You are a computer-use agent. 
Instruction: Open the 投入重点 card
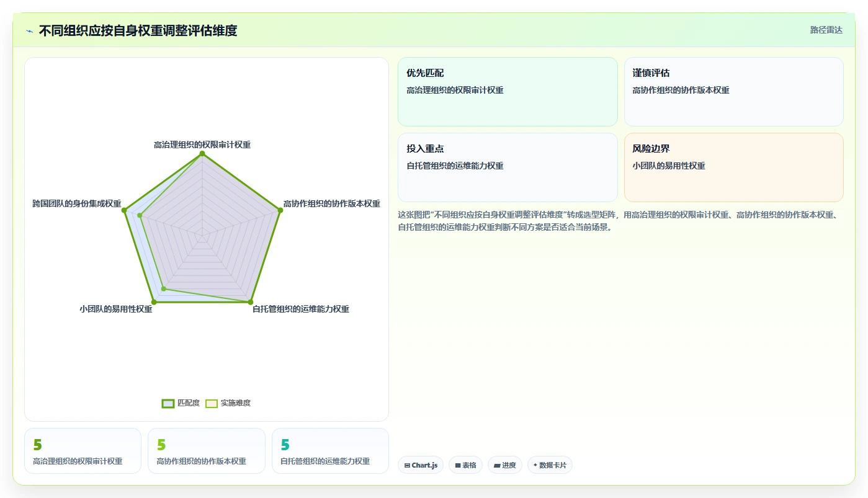point(508,167)
